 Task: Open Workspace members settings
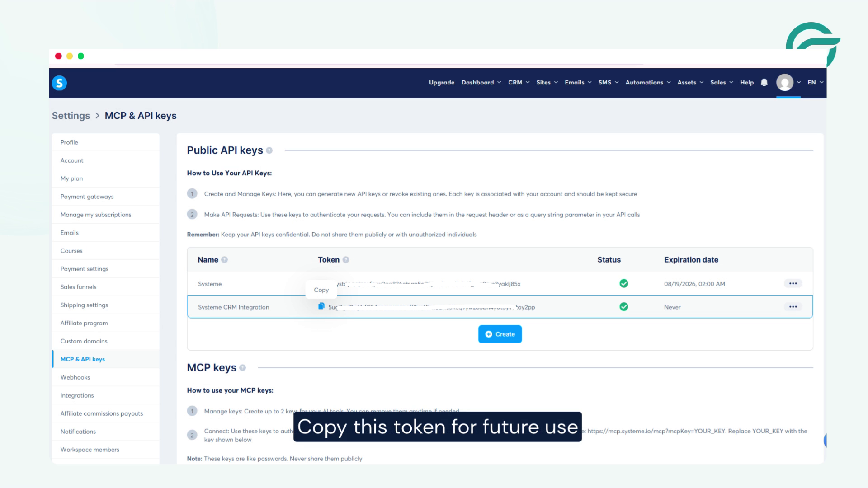(x=106, y=450)
